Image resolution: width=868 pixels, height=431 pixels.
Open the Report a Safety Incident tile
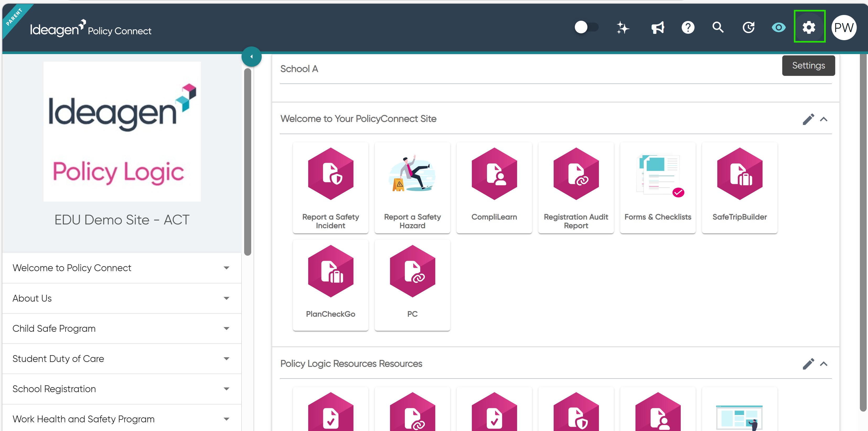pyautogui.click(x=331, y=188)
